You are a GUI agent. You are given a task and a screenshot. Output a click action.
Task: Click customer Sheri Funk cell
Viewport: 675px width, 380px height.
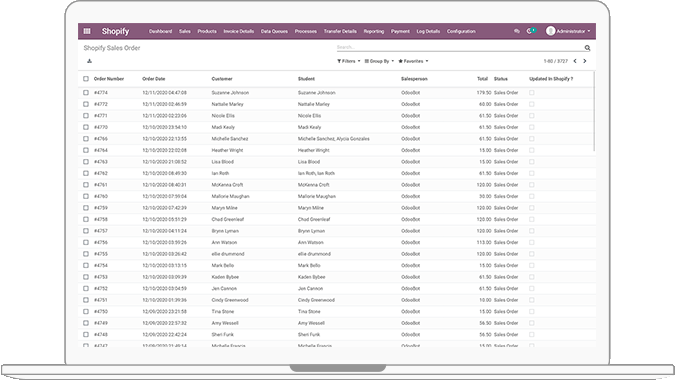click(223, 334)
